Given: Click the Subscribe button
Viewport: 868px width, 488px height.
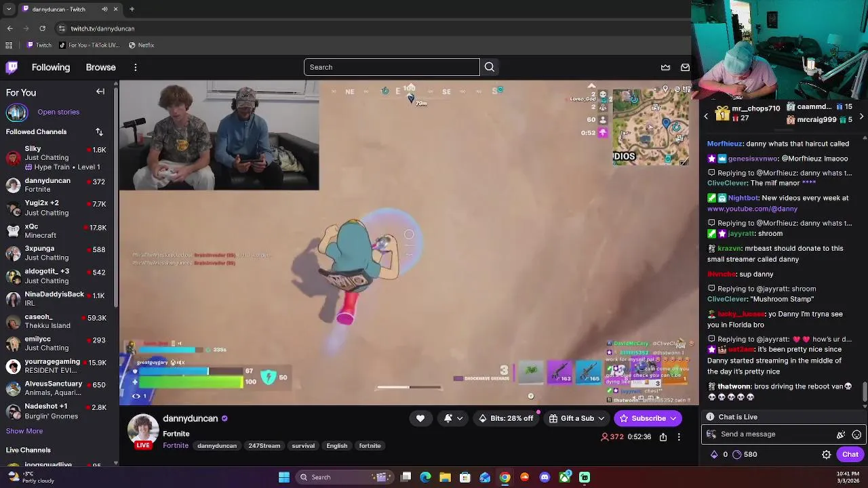Looking at the screenshot, I should (x=642, y=418).
